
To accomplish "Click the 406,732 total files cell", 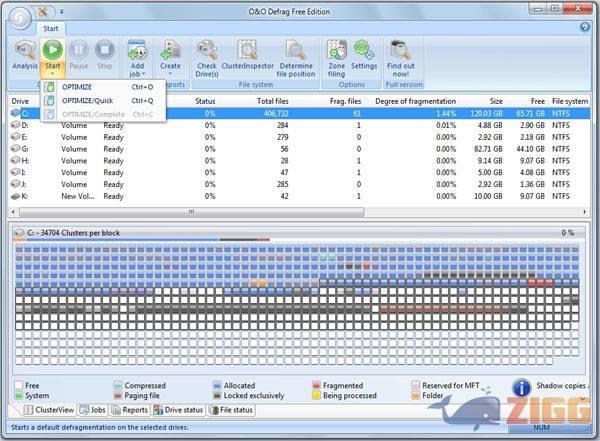I will tap(276, 114).
